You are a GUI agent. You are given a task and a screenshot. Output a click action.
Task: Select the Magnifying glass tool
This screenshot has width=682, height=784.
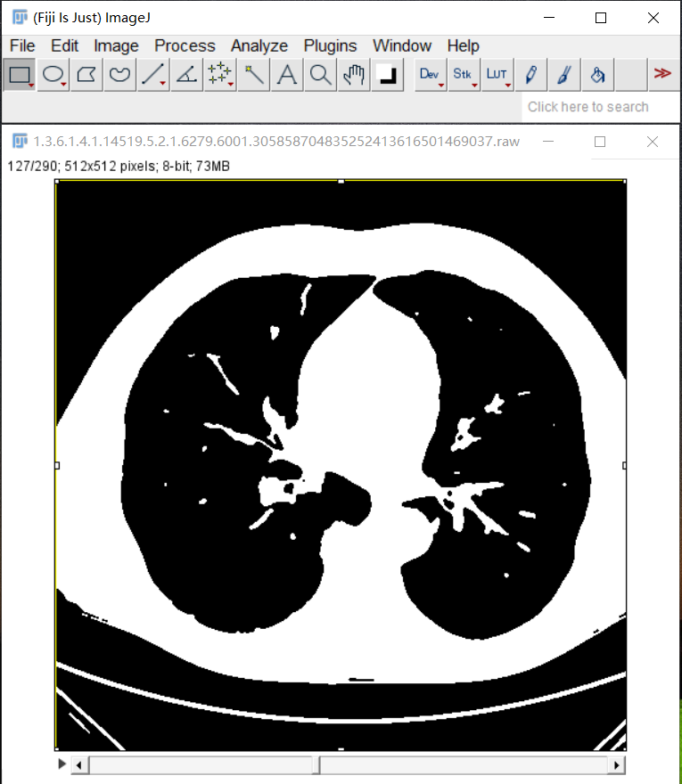pyautogui.click(x=320, y=75)
